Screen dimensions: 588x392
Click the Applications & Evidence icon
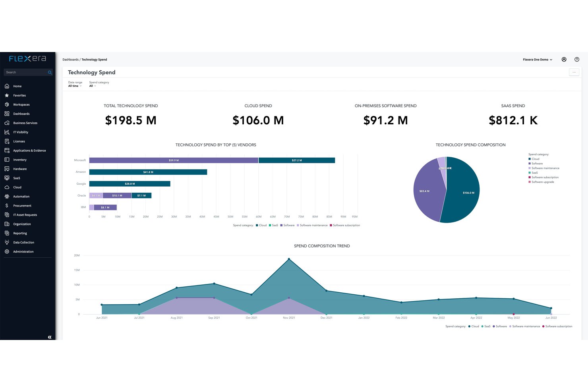point(7,151)
